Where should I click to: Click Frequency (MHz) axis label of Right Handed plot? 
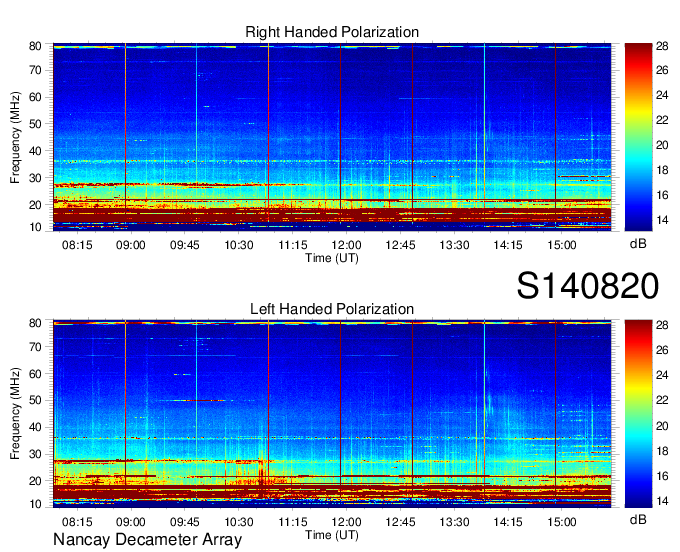[x=15, y=137]
